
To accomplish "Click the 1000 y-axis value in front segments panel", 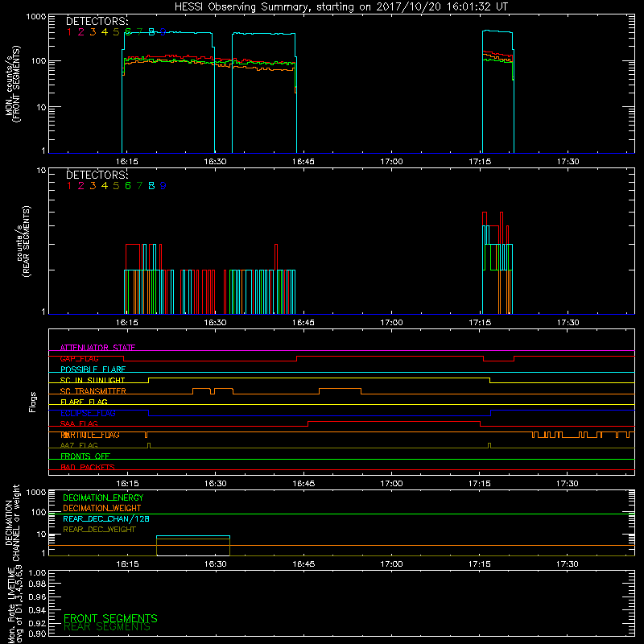I will tap(36, 17).
